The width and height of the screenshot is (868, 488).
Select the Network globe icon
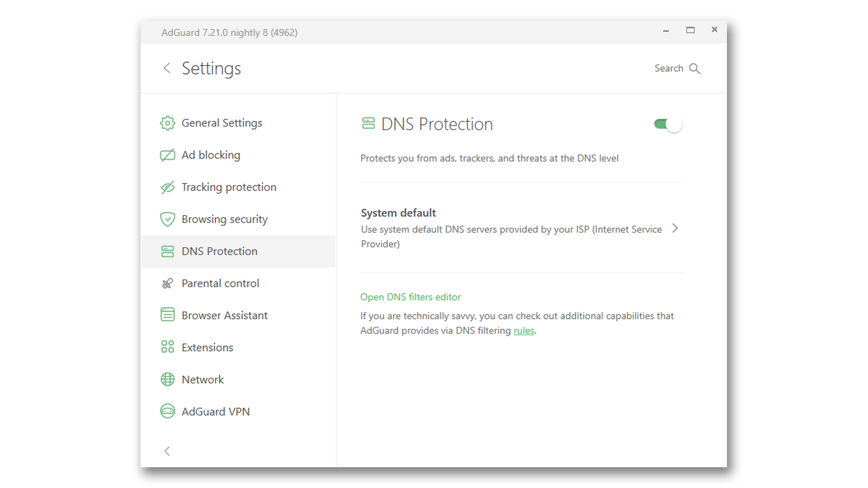[167, 379]
